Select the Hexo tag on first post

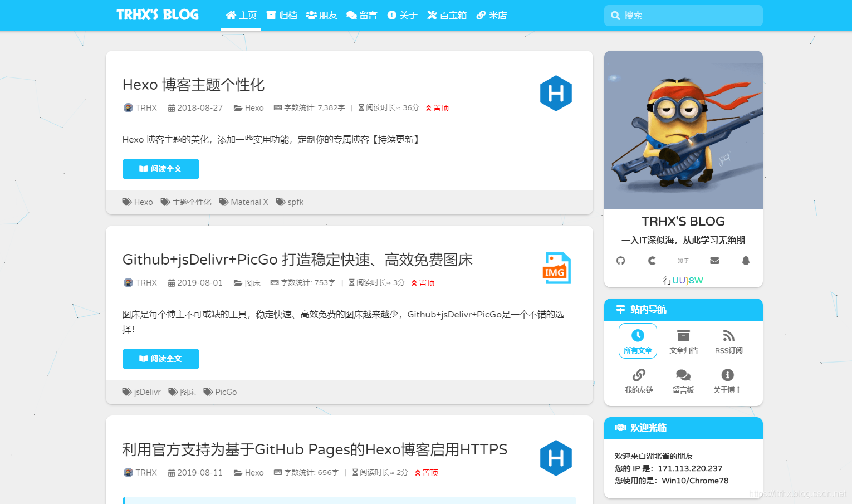coord(138,202)
